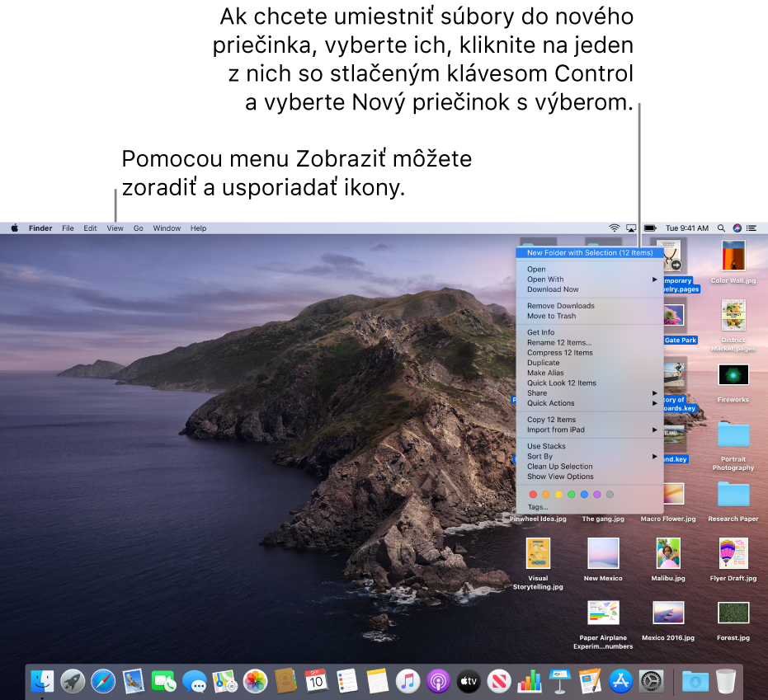Open the Notes app in the Dock
768x700 pixels.
377,681
